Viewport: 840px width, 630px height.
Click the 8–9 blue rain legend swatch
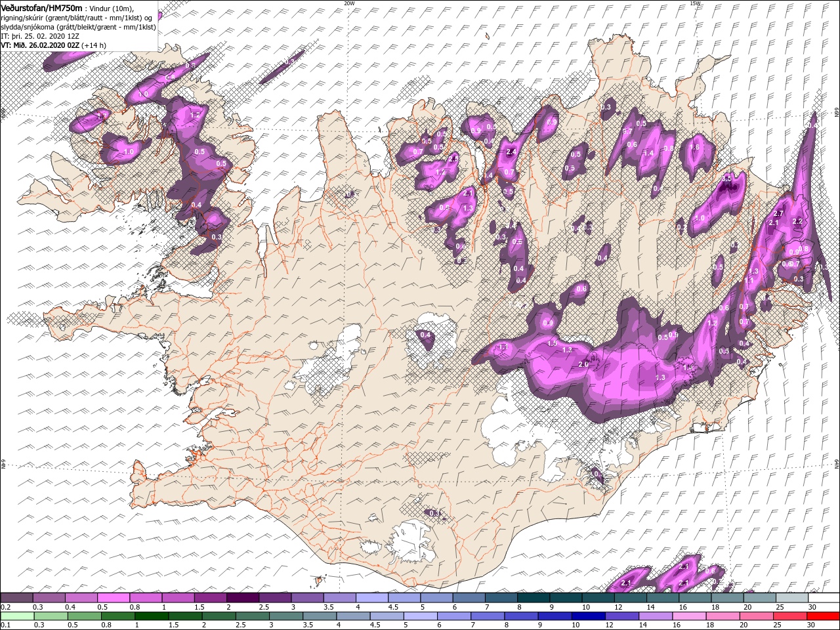click(x=520, y=616)
